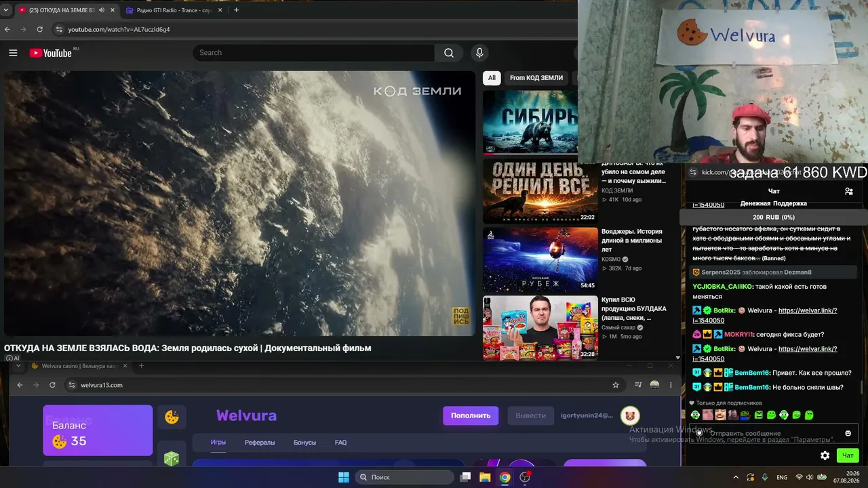
Task: Open the first BotRix welvar.link URL
Action: pyautogui.click(x=807, y=310)
